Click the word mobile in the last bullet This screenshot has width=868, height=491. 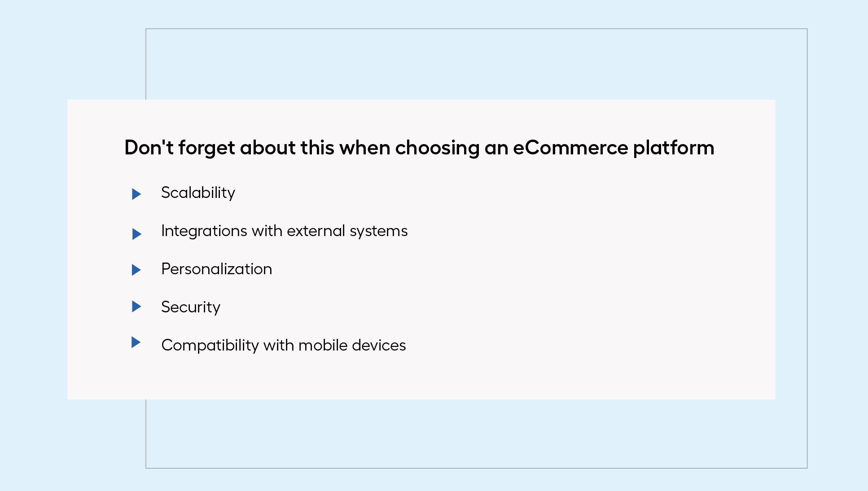click(323, 345)
